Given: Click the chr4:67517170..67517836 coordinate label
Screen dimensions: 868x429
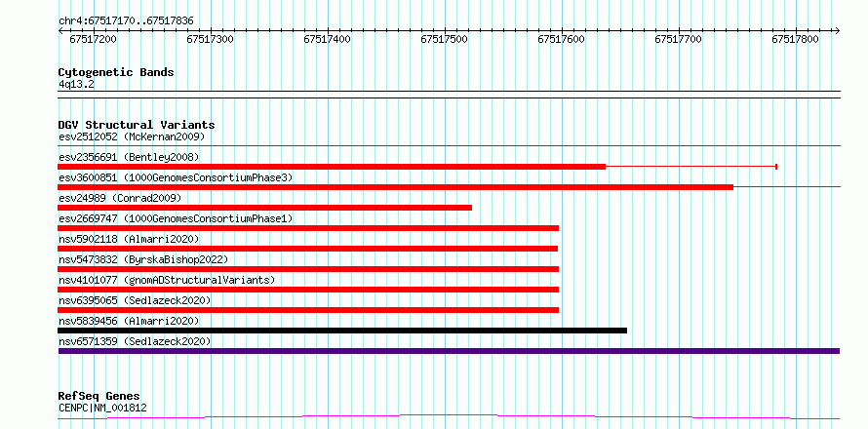Looking at the screenshot, I should 126,21.
